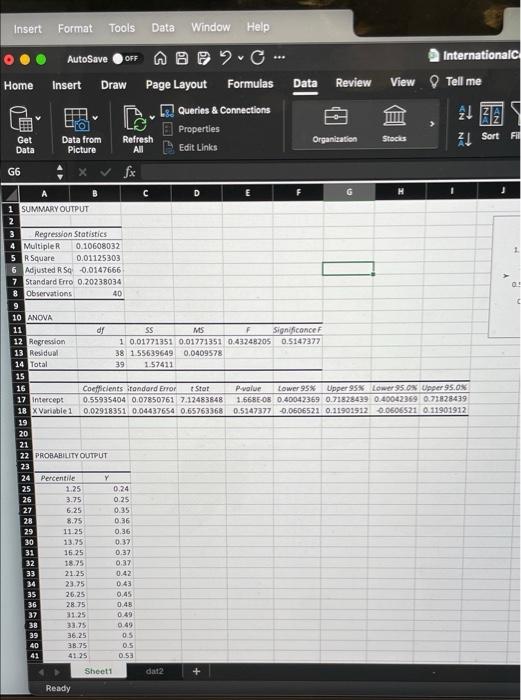Click the Redo circular arrow icon

tap(258, 57)
